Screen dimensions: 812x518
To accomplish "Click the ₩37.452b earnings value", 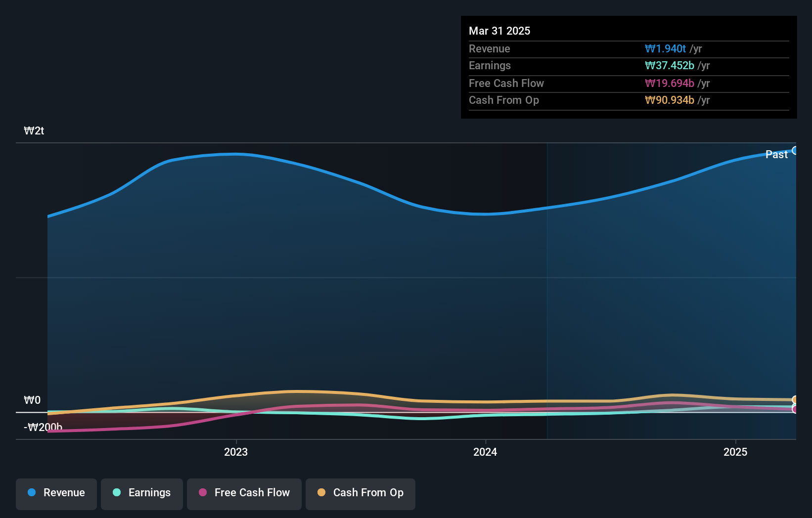I will [670, 66].
